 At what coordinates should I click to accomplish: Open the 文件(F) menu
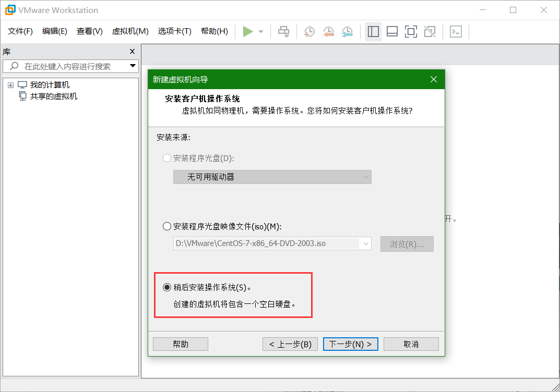tap(20, 31)
